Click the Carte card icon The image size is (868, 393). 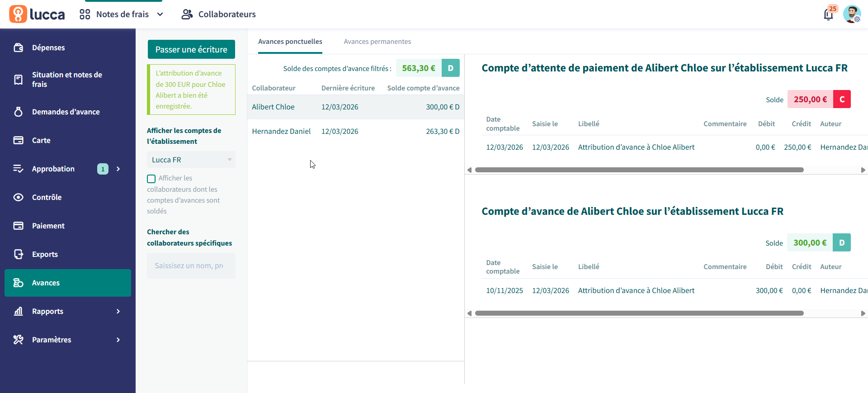pos(19,140)
